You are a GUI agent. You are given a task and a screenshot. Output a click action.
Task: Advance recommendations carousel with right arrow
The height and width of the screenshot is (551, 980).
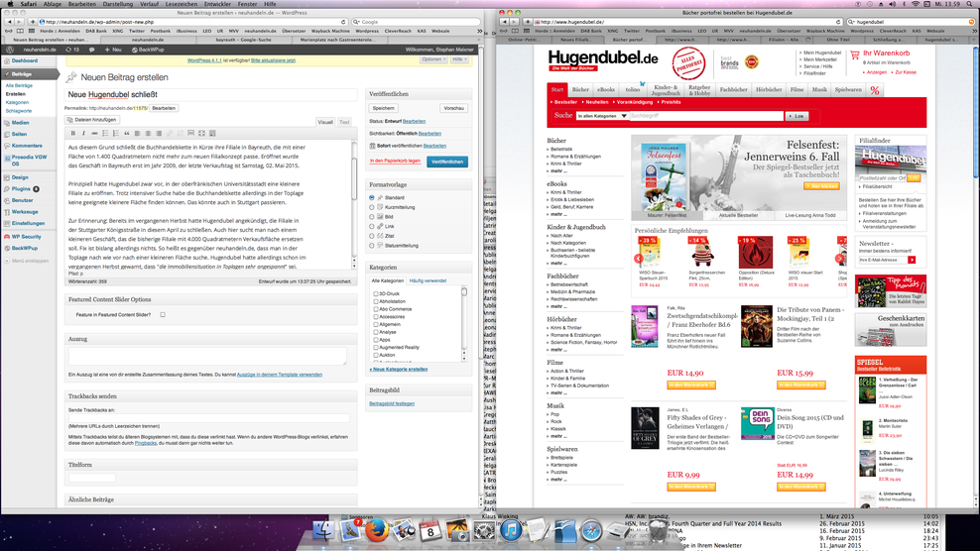839,258
